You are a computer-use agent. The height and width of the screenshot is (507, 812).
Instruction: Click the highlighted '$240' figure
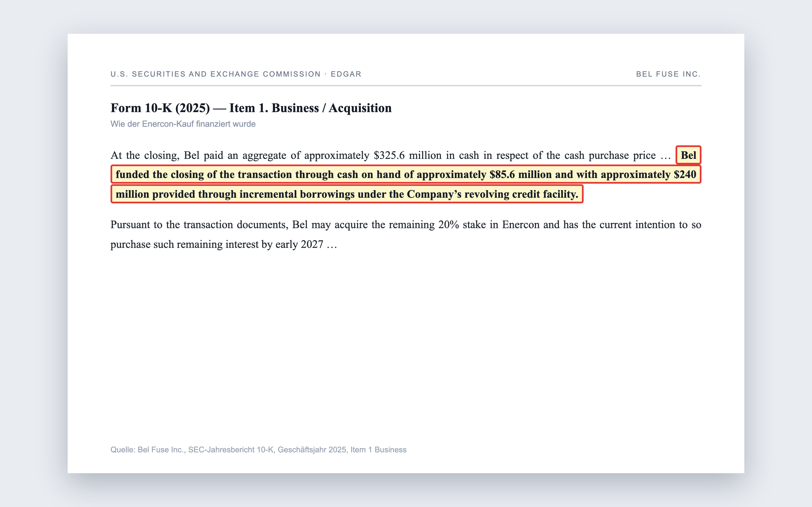[x=685, y=174]
